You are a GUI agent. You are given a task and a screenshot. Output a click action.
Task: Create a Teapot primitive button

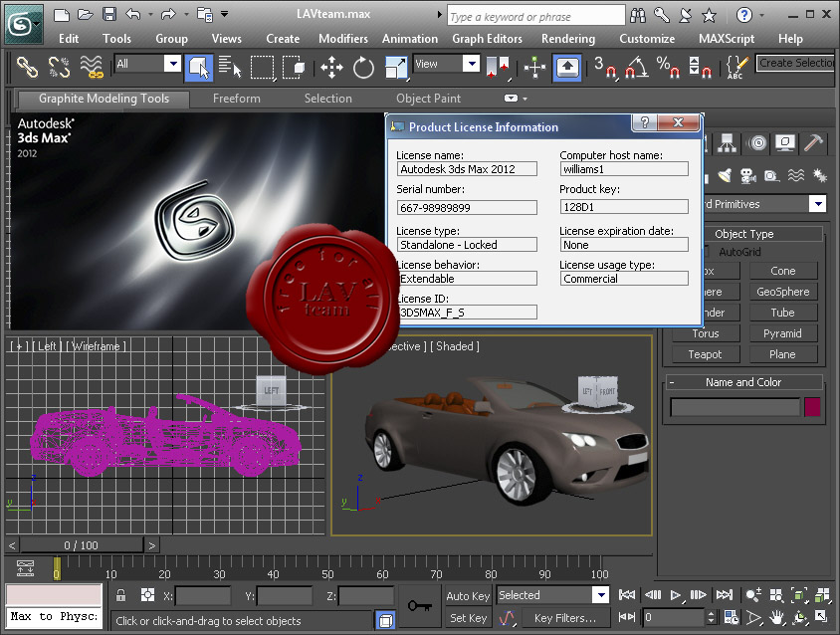(705, 354)
